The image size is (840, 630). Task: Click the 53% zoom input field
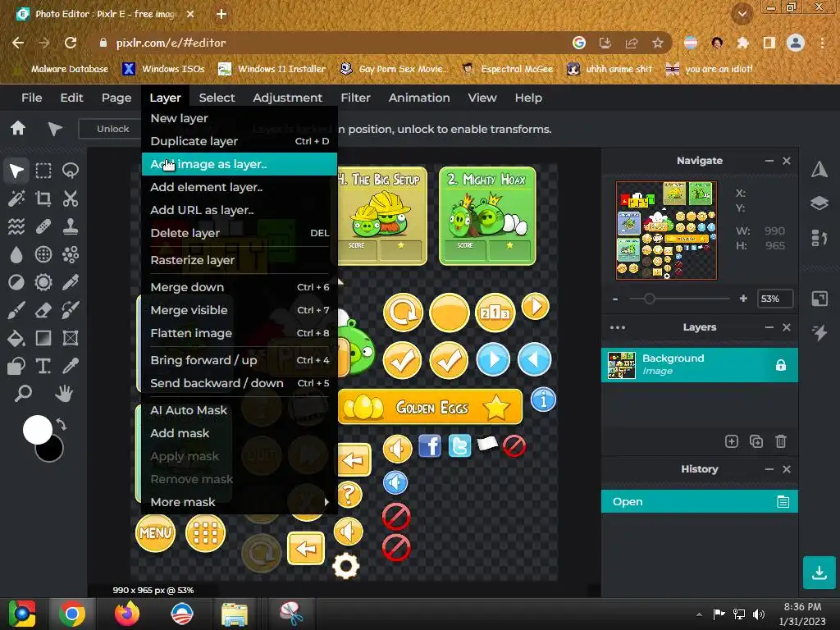774,299
